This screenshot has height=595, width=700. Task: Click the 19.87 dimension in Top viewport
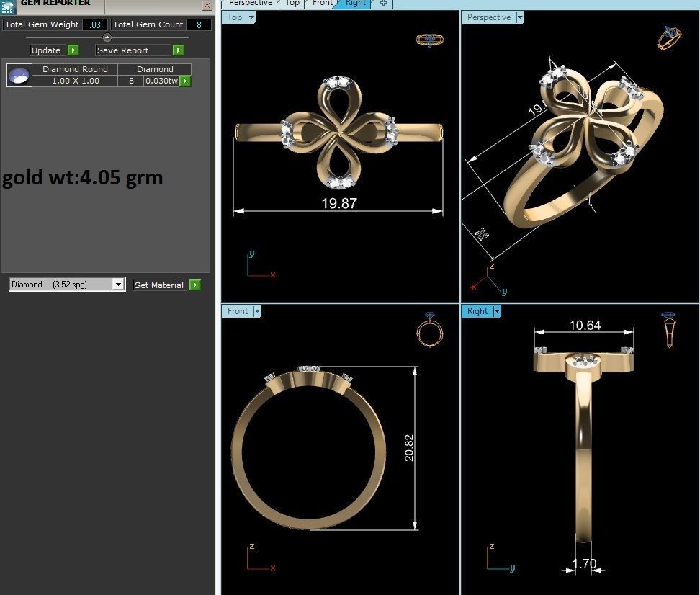pos(339,204)
